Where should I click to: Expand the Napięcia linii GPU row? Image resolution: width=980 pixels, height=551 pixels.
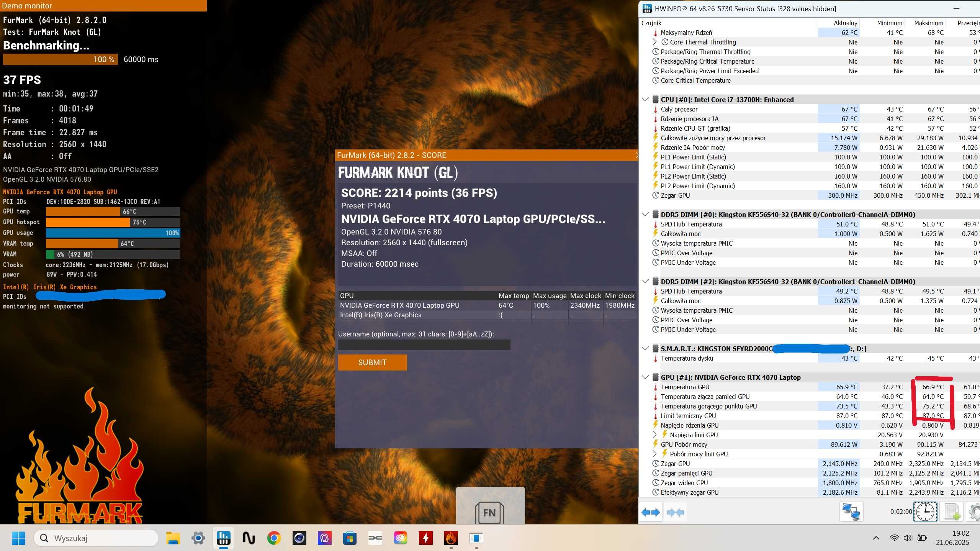(654, 435)
